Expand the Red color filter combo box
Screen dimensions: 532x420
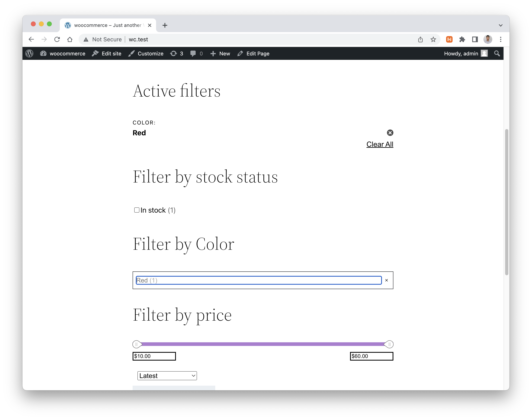pos(259,280)
